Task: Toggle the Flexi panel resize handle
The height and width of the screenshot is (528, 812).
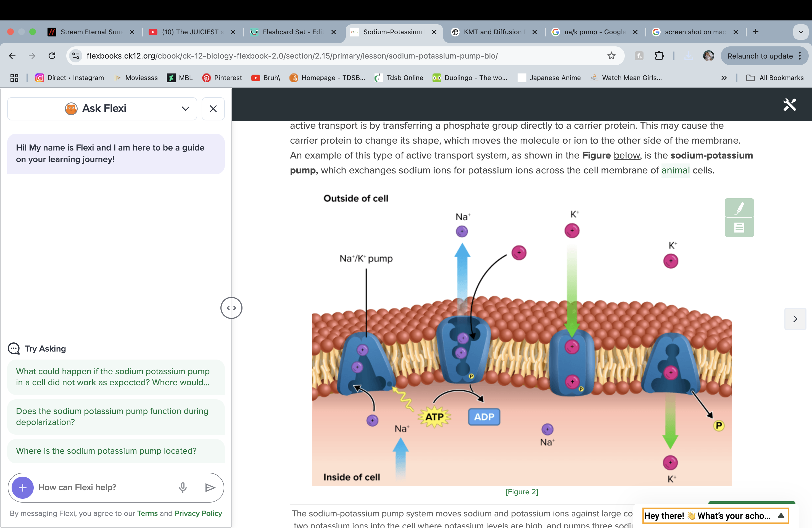Action: (x=231, y=308)
